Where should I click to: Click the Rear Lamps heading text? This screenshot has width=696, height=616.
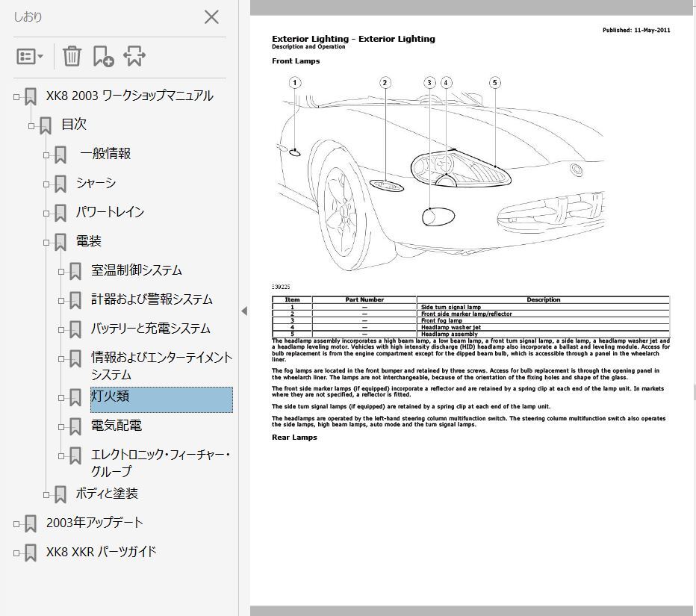294,438
